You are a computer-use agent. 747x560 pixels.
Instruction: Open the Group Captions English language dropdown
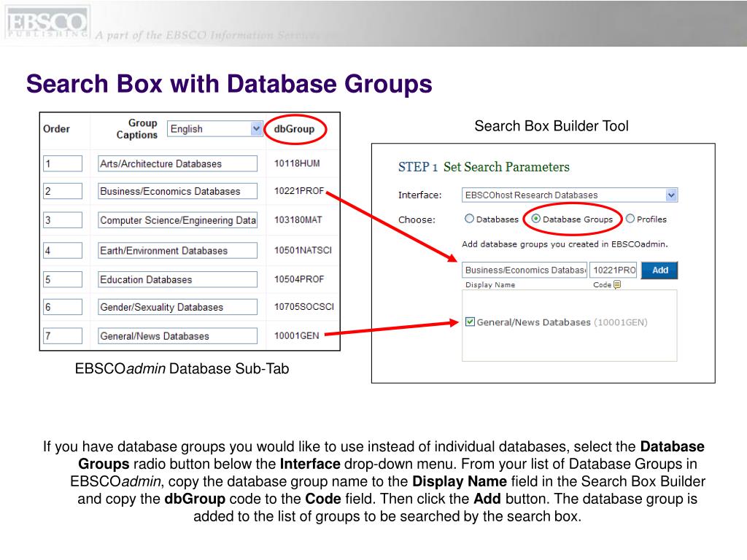pos(215,128)
